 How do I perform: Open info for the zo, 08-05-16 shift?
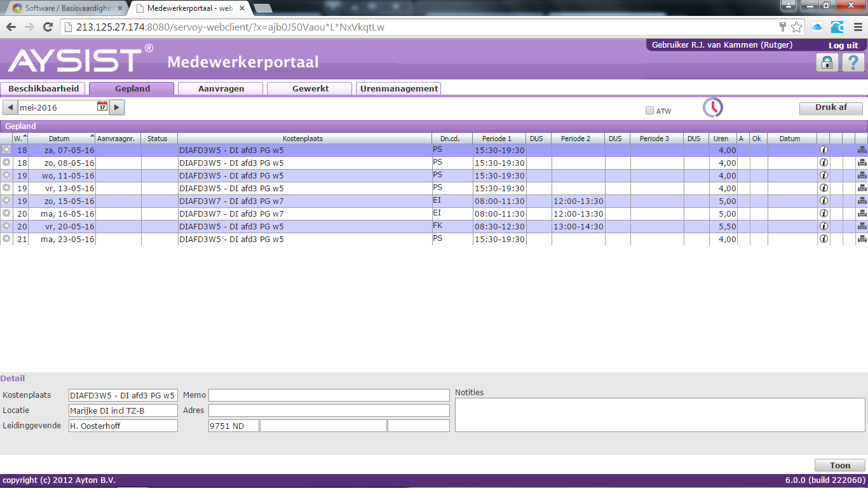pyautogui.click(x=824, y=163)
